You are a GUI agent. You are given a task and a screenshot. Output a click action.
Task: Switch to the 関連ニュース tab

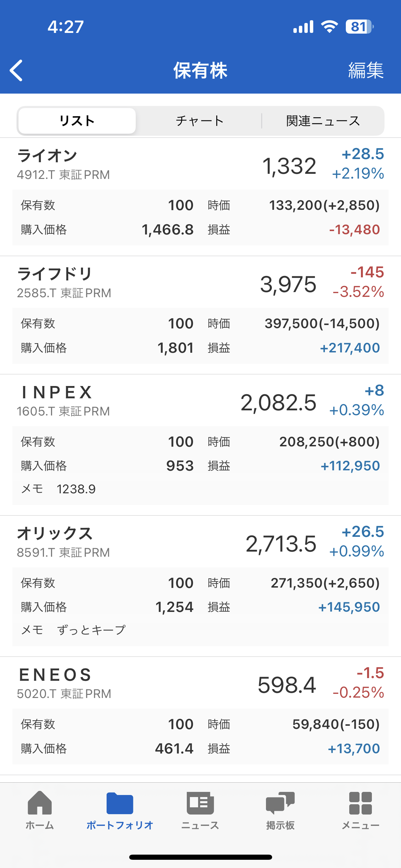point(323,121)
